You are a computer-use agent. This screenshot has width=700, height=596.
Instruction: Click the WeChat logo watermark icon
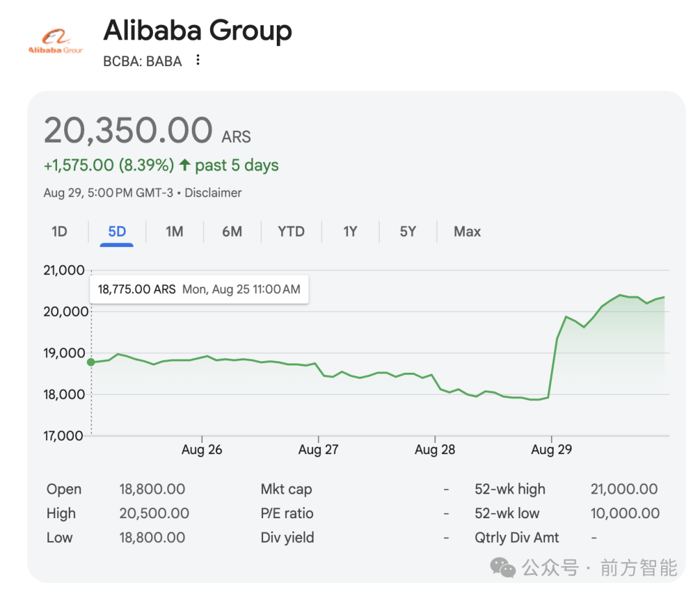coord(503,567)
